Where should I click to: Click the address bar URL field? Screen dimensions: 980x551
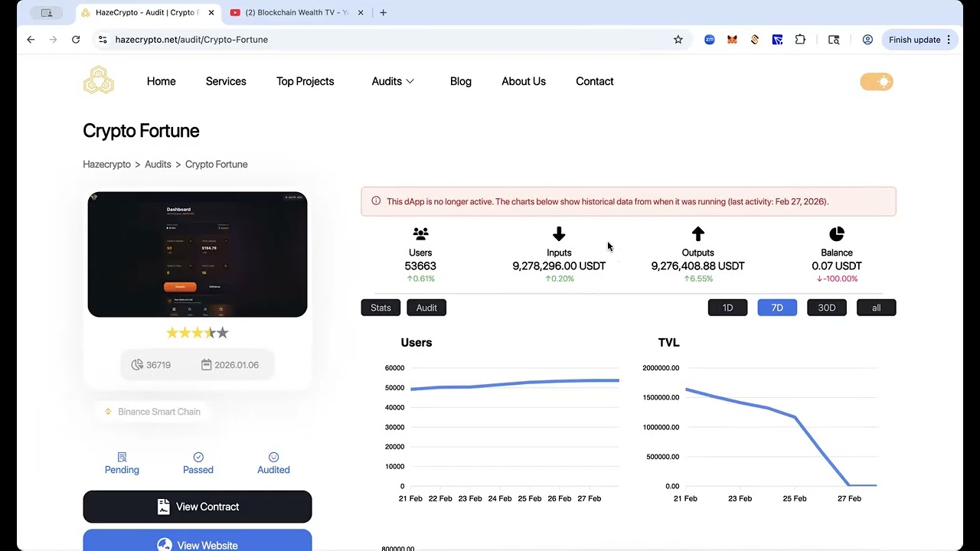(390, 40)
